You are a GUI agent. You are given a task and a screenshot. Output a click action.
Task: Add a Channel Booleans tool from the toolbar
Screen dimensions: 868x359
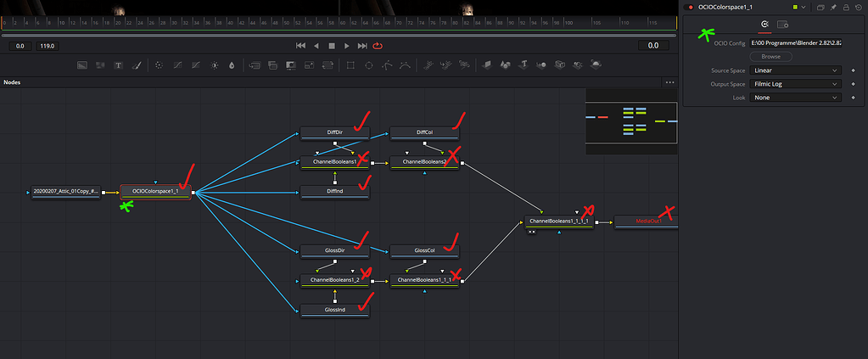click(x=272, y=65)
